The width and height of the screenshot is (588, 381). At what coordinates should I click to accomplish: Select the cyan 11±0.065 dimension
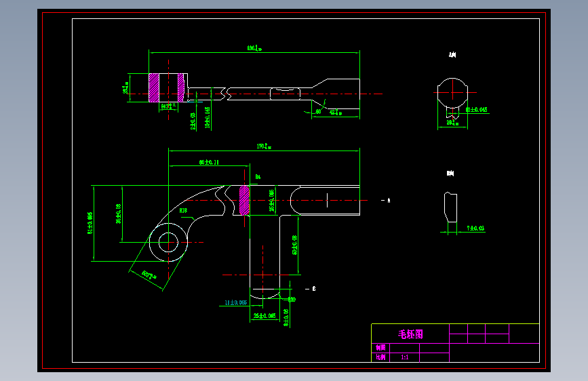coord(236,302)
